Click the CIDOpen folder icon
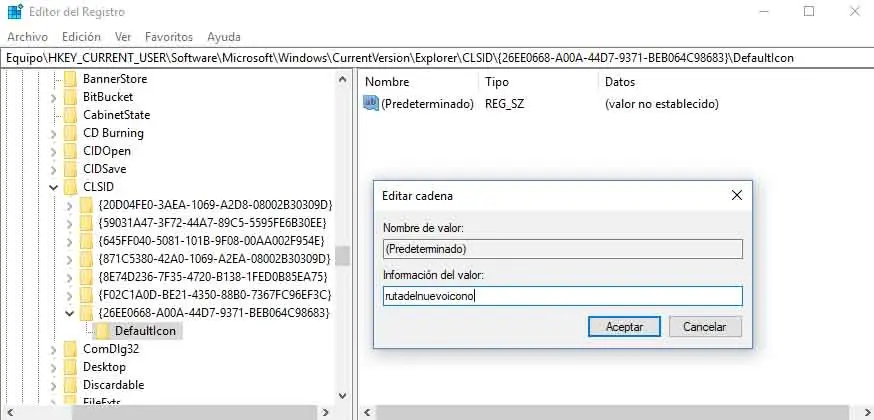Image resolution: width=874 pixels, height=420 pixels. pos(70,151)
